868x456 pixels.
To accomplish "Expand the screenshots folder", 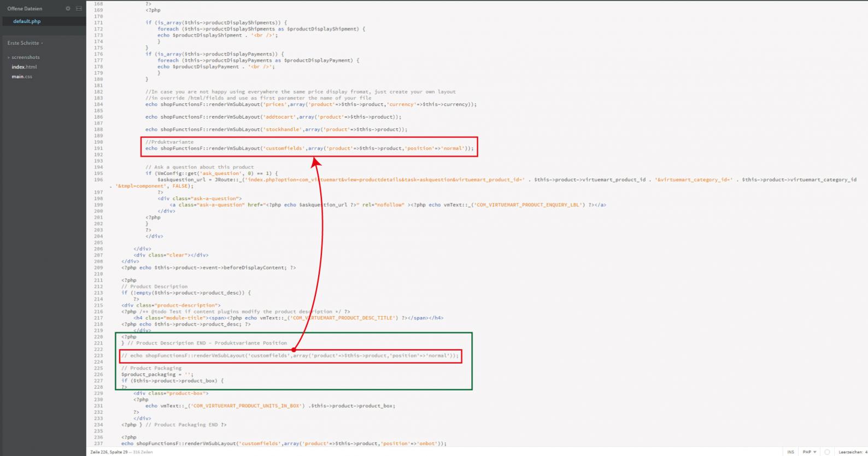I will pos(25,57).
